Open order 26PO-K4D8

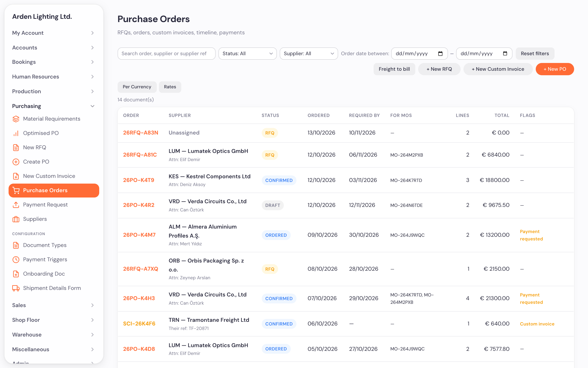pos(139,349)
